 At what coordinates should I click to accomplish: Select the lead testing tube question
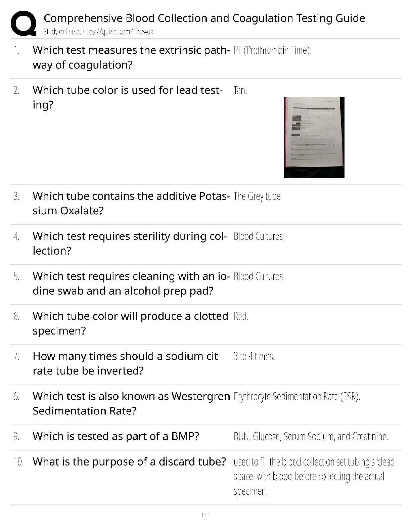128,97
